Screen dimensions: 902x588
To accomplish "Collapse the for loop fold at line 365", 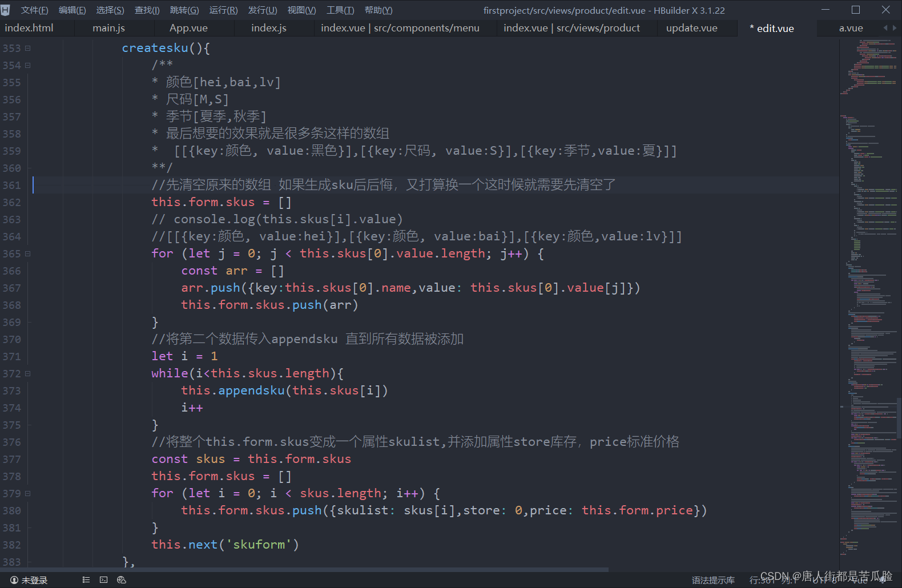I will 27,254.
